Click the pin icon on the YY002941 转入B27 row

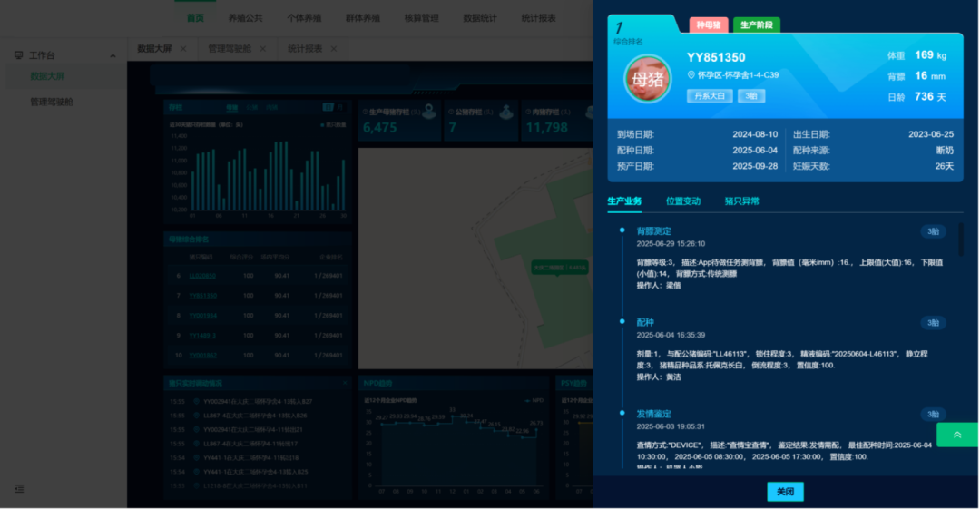point(196,401)
